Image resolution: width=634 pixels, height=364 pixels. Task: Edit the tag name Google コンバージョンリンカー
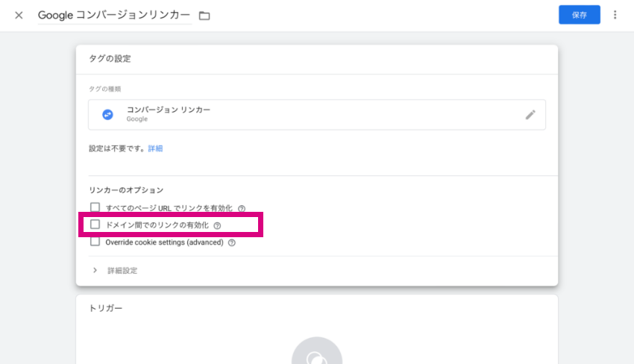(x=114, y=16)
